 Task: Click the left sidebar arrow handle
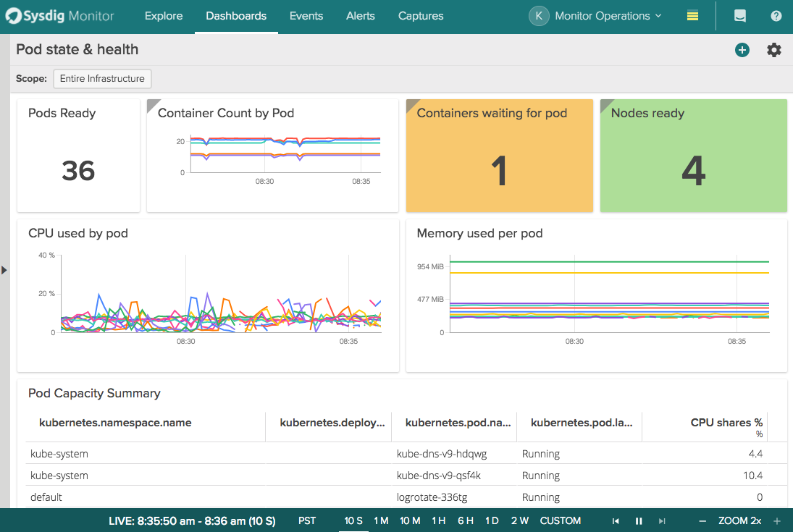pos(4,270)
